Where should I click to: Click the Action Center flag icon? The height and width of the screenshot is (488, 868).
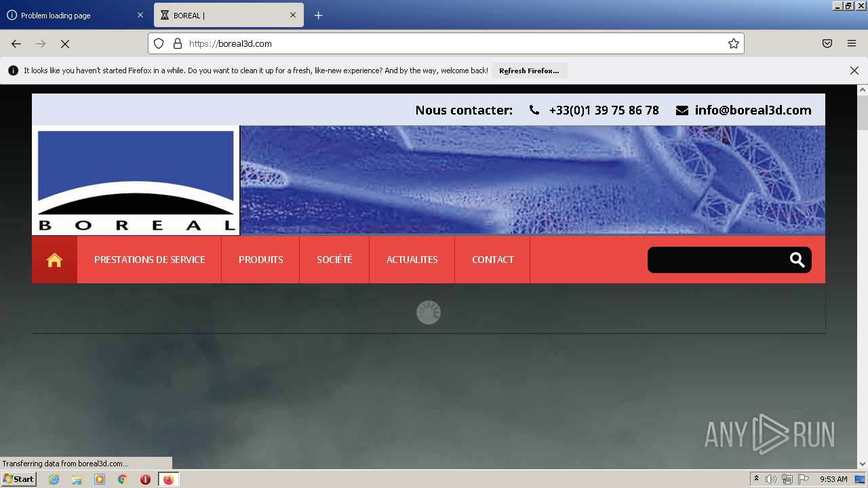[804, 479]
